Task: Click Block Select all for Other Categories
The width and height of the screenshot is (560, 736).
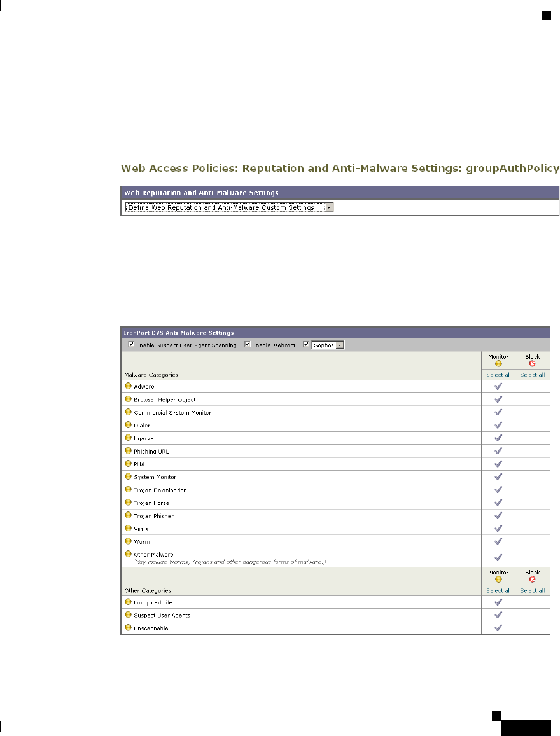Action: 532,590
